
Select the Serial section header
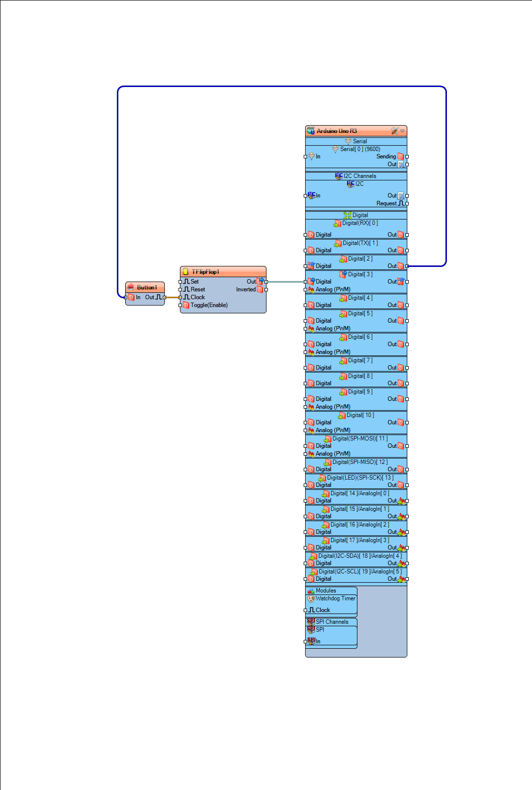(x=356, y=141)
